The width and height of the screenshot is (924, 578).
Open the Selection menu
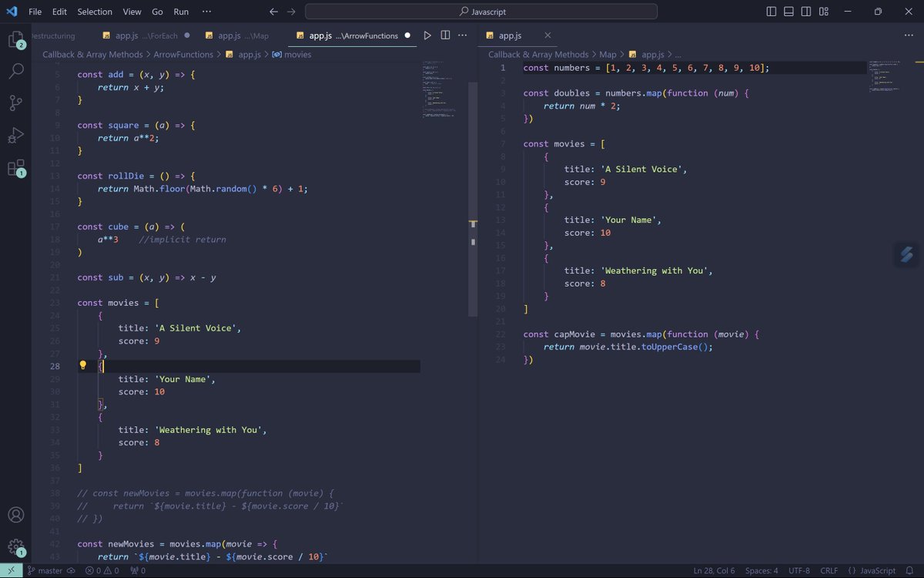pyautogui.click(x=95, y=12)
